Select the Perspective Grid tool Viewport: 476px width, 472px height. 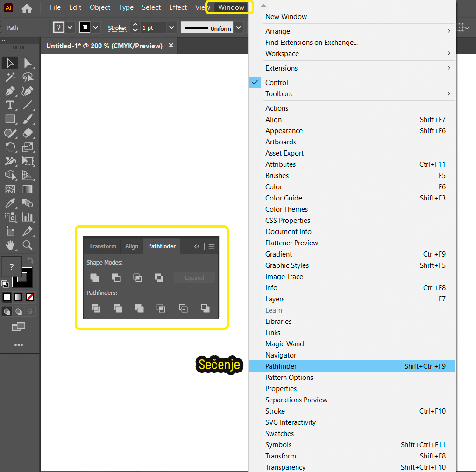[x=28, y=175]
